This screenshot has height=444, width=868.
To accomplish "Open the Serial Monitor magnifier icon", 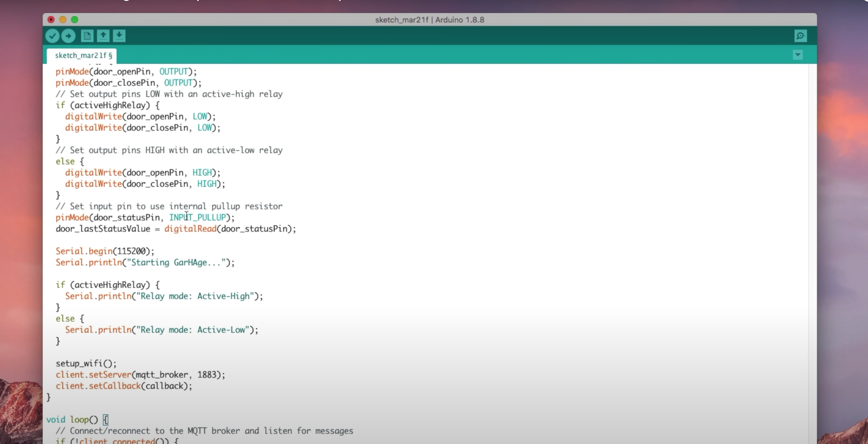I will 800,36.
